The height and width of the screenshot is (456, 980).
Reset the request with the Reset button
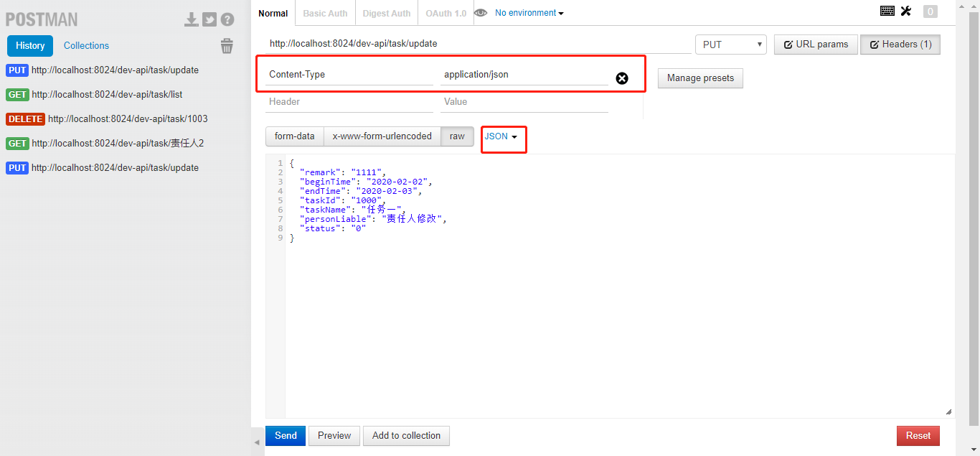[x=918, y=435]
